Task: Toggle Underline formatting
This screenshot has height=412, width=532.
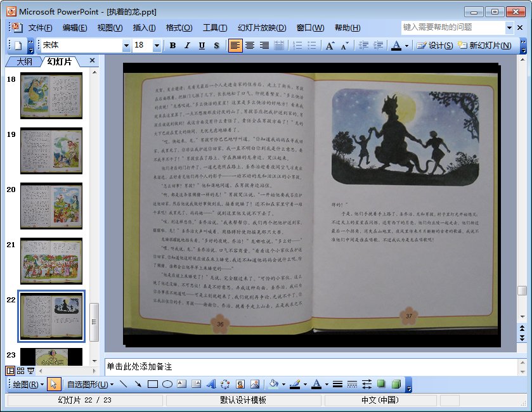Action: click(x=202, y=46)
